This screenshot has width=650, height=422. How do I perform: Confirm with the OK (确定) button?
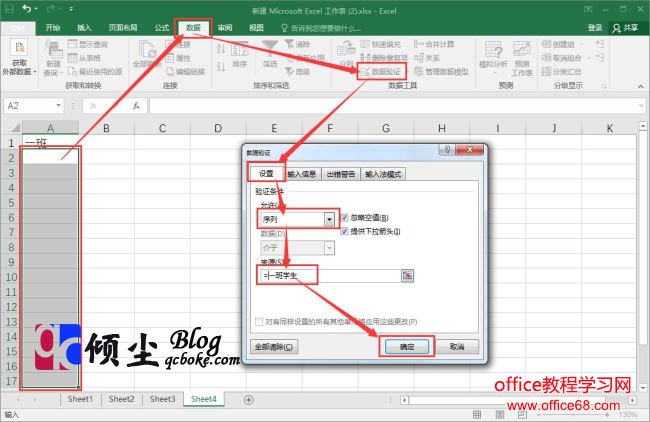point(407,347)
